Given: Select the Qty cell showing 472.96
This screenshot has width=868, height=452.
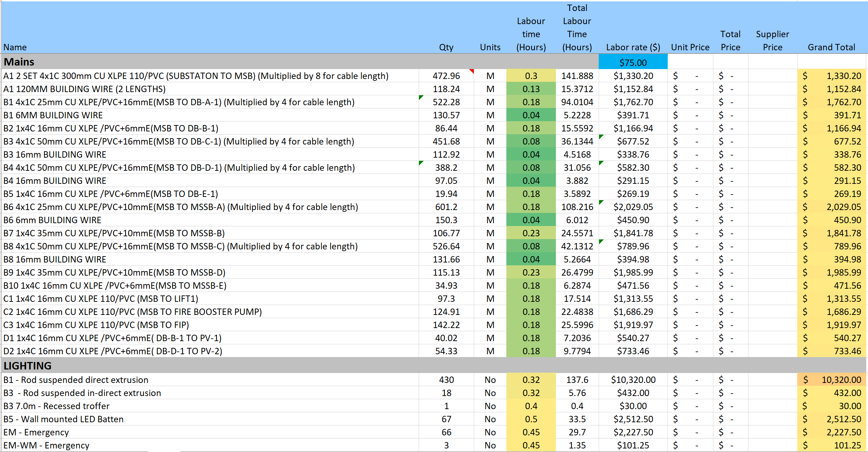Looking at the screenshot, I should (x=446, y=76).
